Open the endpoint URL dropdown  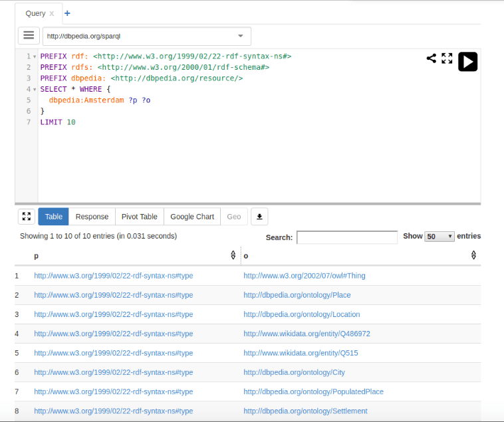coord(241,36)
